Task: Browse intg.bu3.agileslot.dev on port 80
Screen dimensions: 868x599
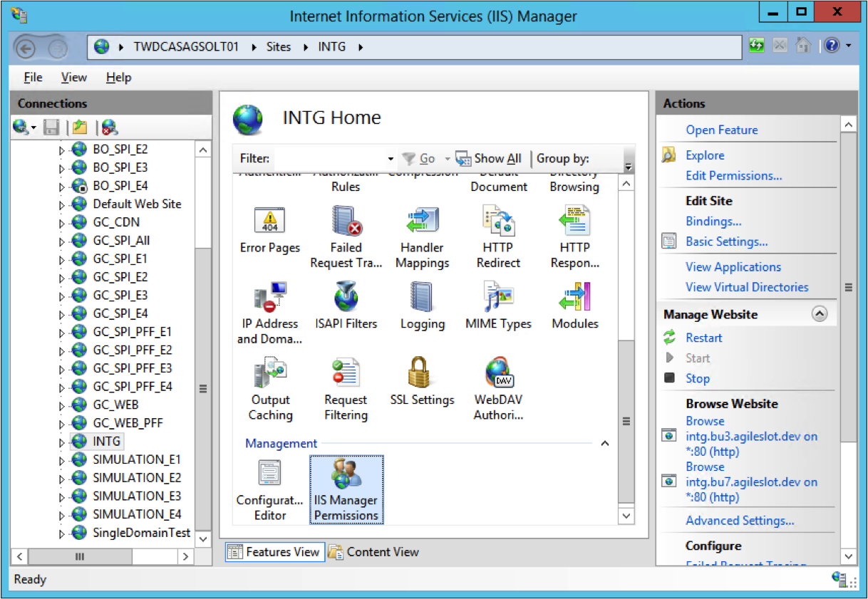Action: point(751,436)
